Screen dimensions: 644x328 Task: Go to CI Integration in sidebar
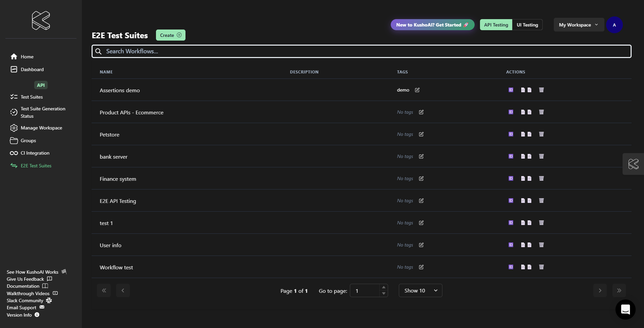pos(35,153)
